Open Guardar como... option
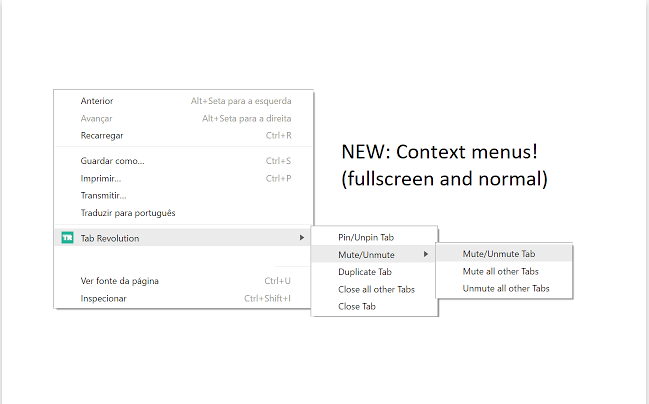 click(183, 161)
